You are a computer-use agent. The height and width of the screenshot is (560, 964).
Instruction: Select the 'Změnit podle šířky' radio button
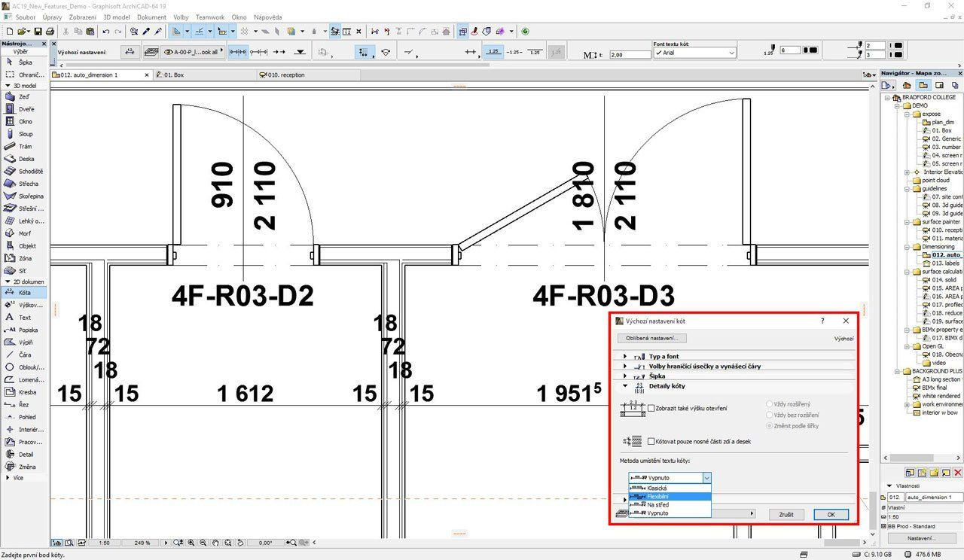770,426
